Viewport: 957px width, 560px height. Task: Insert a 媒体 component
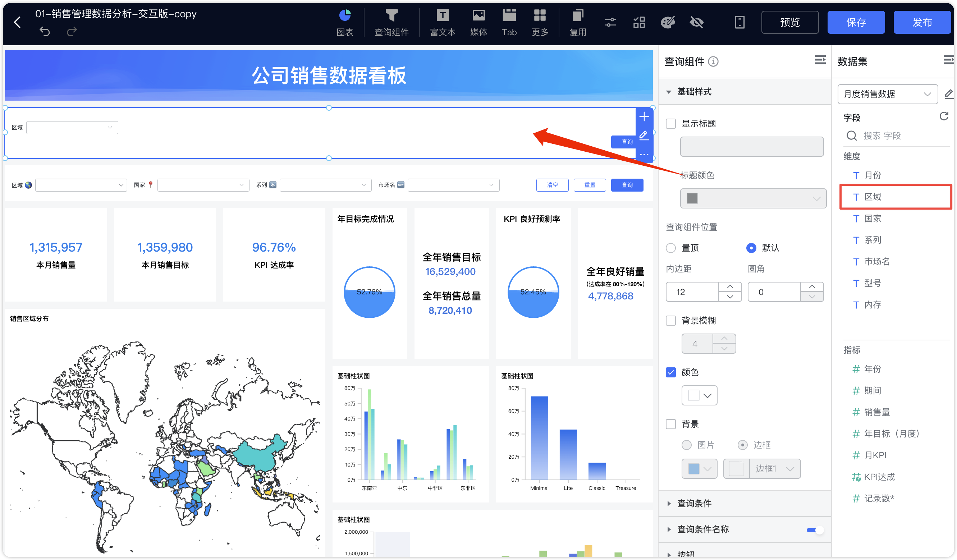[479, 23]
